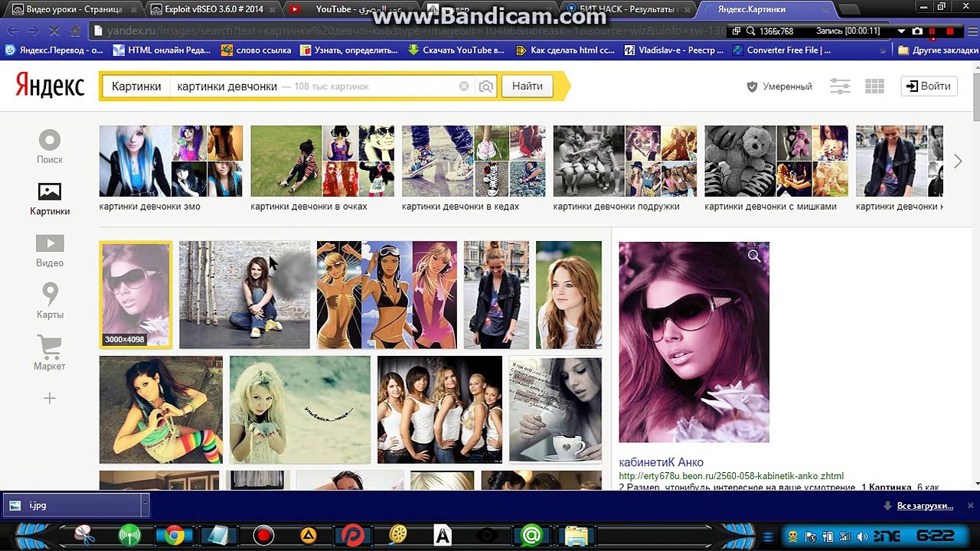Click the Войти login button
Viewport: 980px width, 551px height.
(x=929, y=86)
